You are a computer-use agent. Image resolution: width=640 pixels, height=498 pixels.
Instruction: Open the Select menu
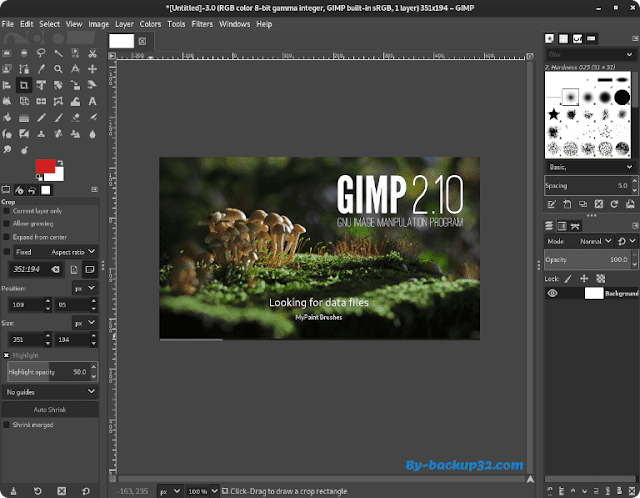[49, 24]
